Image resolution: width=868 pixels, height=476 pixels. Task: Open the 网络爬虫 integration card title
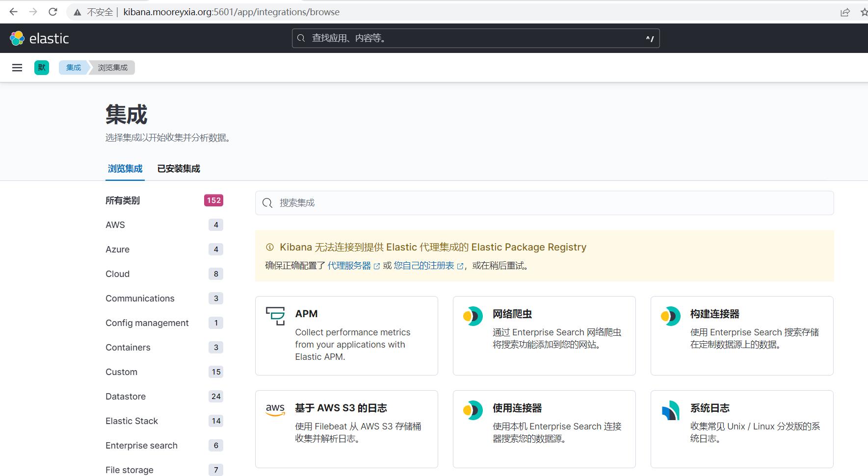tap(512, 314)
